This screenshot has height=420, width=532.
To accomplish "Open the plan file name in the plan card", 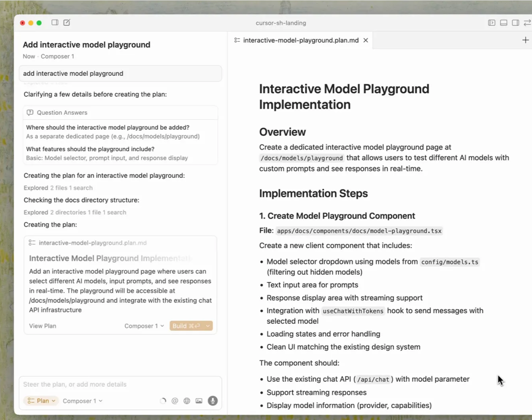I will click(x=93, y=243).
